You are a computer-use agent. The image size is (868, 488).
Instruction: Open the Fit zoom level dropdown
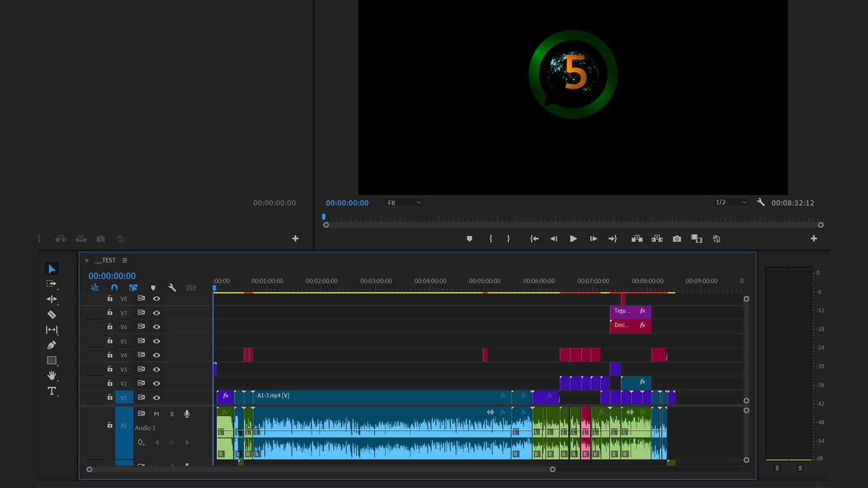[x=404, y=203]
